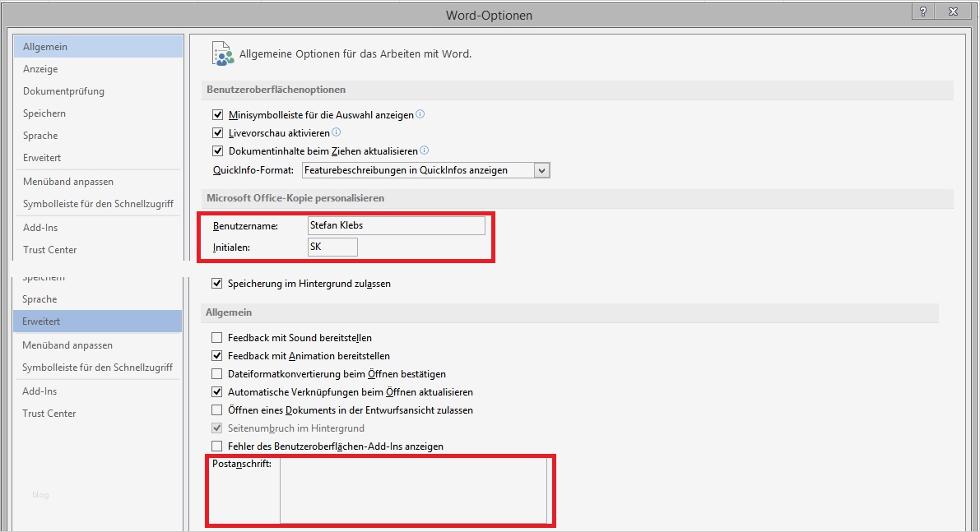980x532 pixels.
Task: Enable Fehler des Benutzeroberflächen-Add-Ins anzeigen
Action: pos(217,446)
